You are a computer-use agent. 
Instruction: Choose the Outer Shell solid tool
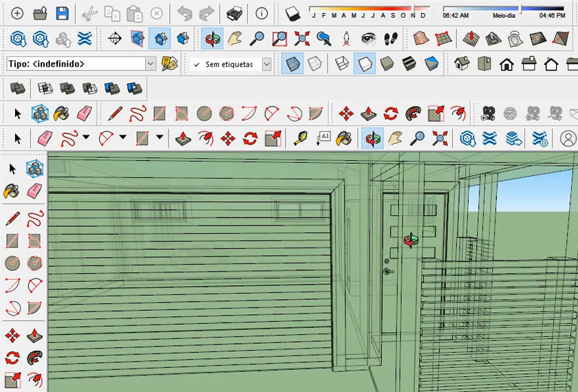click(18, 88)
